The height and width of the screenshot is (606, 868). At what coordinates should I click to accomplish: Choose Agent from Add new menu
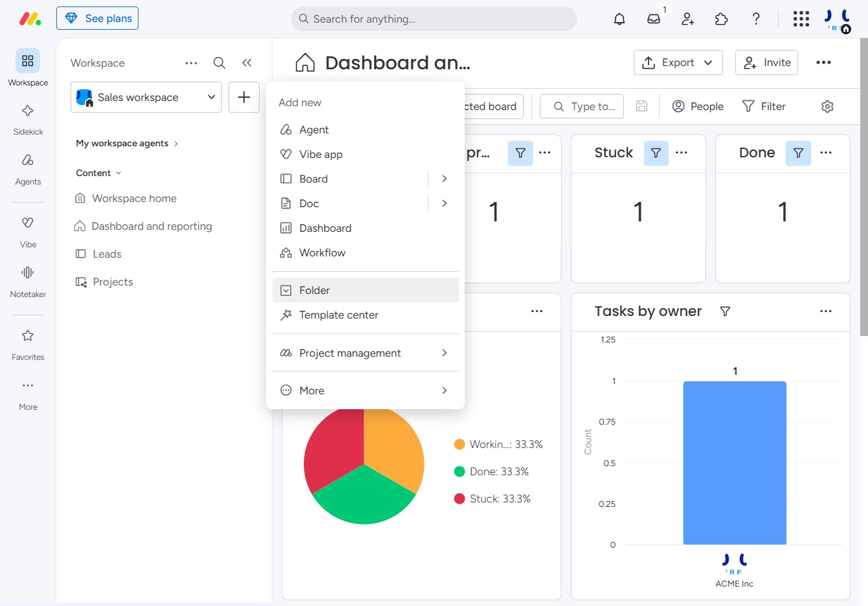coord(365,129)
